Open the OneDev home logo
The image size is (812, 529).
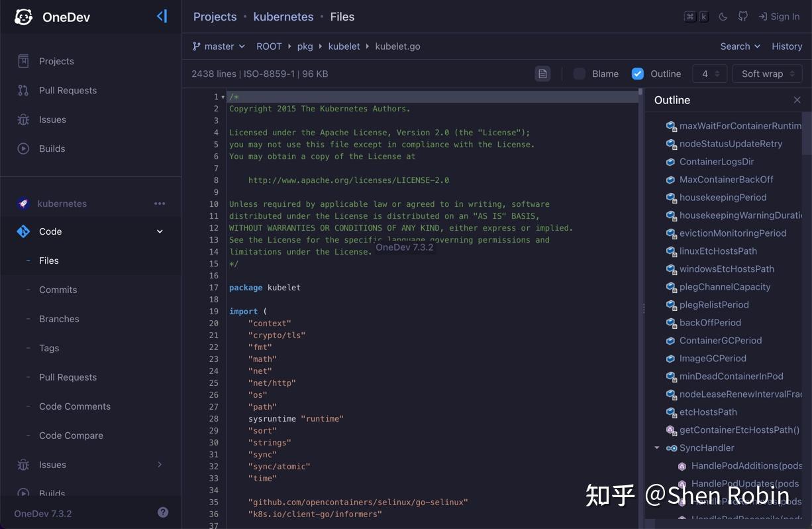click(23, 17)
